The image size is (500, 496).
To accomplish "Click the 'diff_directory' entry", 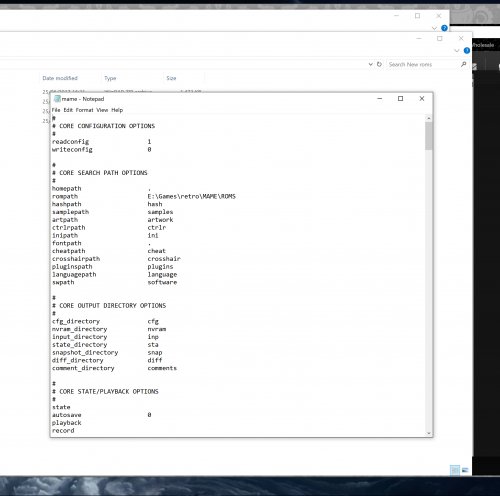I will pos(78,360).
